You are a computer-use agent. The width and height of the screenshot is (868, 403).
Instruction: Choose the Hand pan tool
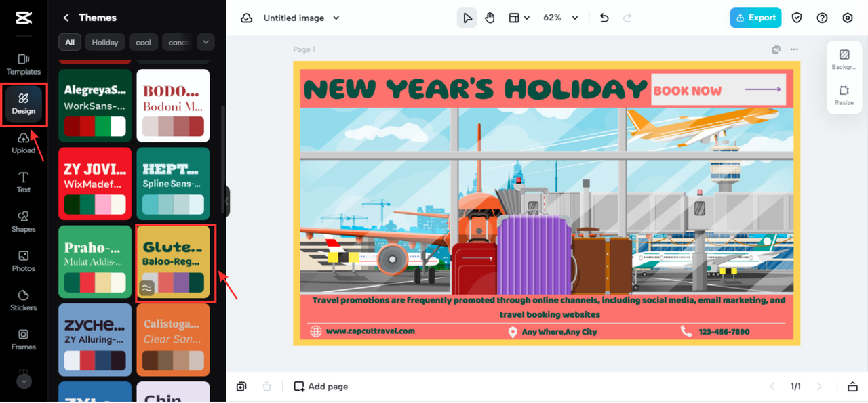[x=490, y=18]
